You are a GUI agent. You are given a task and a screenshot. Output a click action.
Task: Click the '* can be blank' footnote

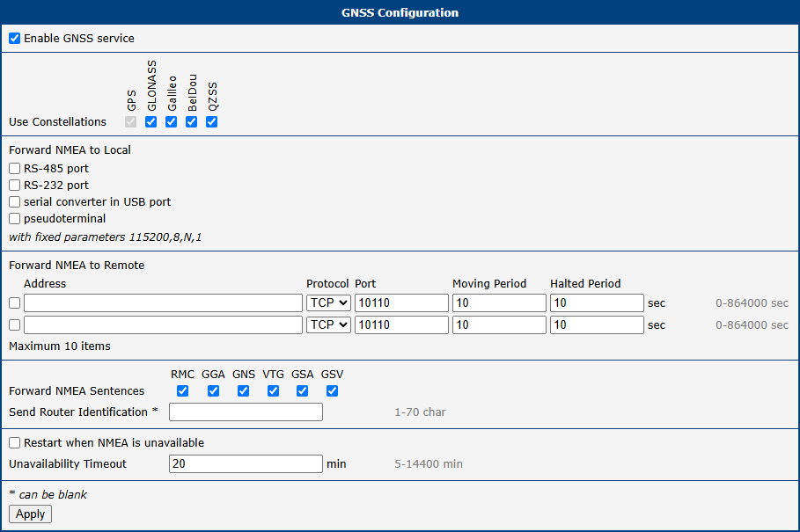pos(48,494)
